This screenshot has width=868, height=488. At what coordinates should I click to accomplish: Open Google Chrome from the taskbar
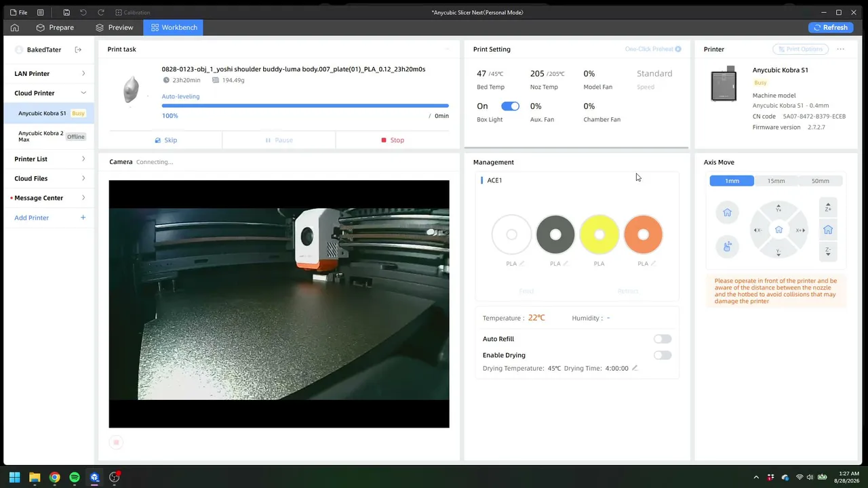(54, 477)
